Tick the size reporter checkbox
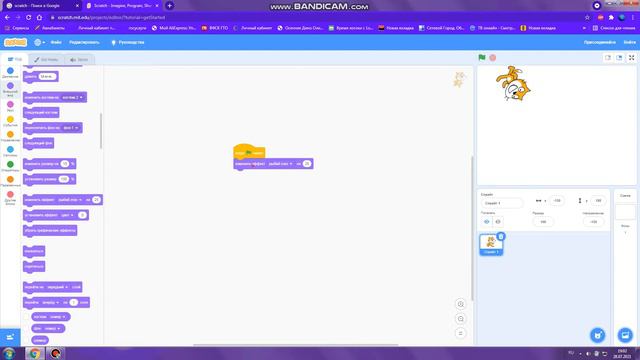This screenshot has height=360, width=640. 27,340
